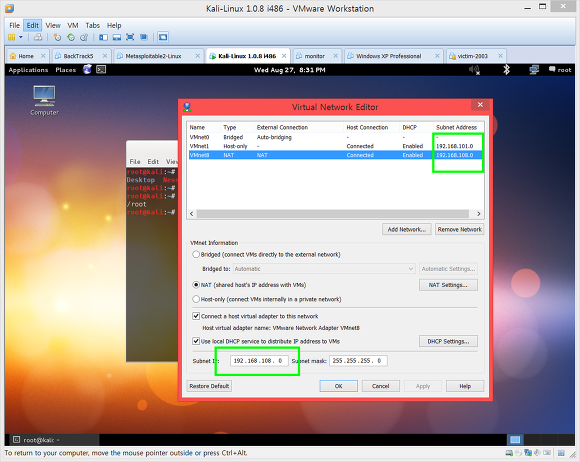Image resolution: width=580 pixels, height=462 pixels.
Task: Open the File menu
Action: [14, 25]
